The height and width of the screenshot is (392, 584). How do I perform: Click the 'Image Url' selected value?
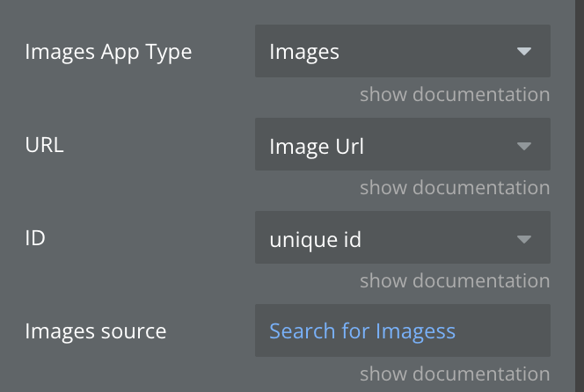tap(317, 145)
